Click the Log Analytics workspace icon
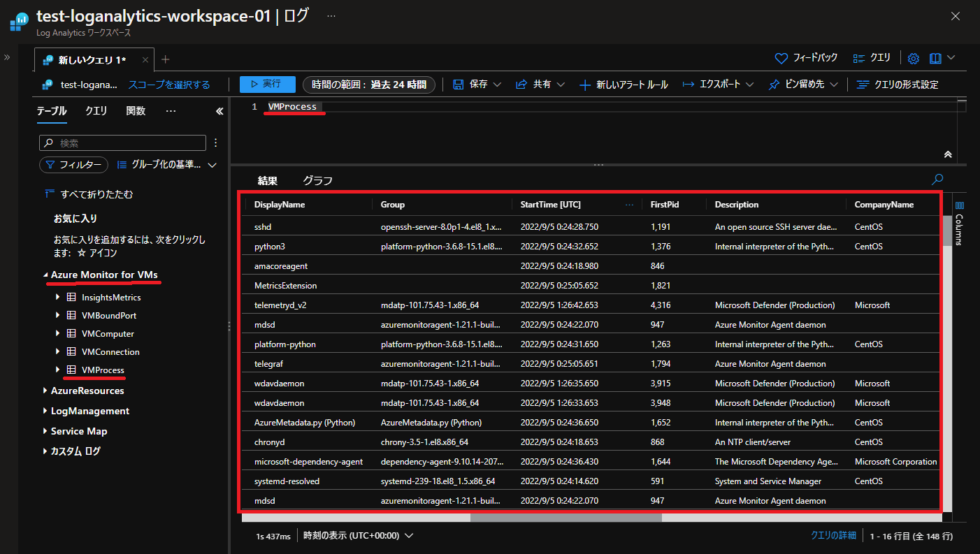980x554 pixels. [x=18, y=22]
